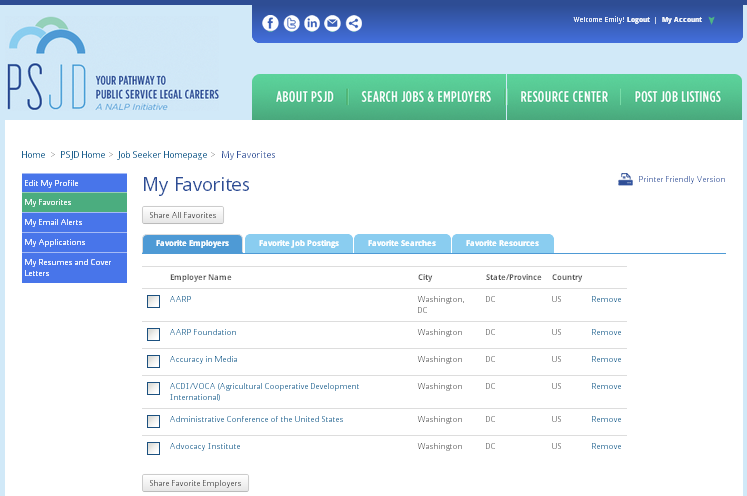Viewport: 747px width, 496px height.
Task: Switch to Favorite Resources tab
Action: 503,243
